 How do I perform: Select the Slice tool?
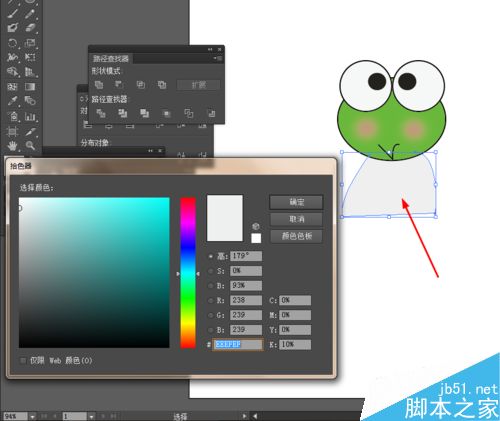click(x=30, y=132)
